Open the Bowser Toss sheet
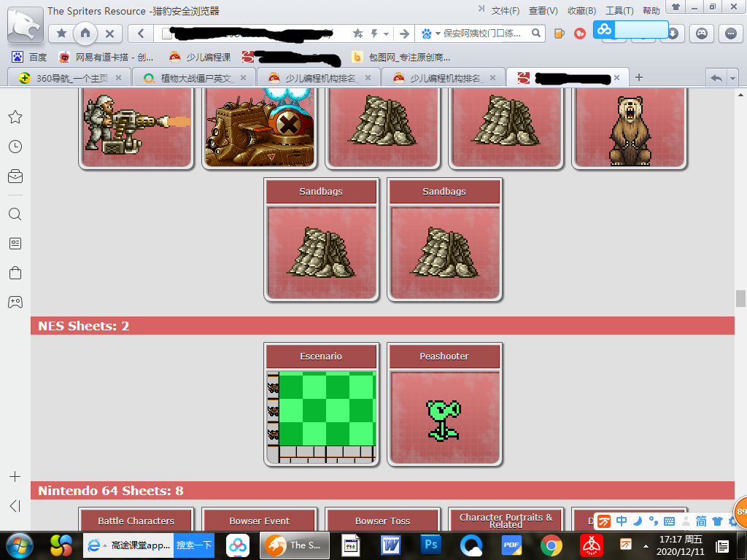The height and width of the screenshot is (560, 747). [x=382, y=520]
